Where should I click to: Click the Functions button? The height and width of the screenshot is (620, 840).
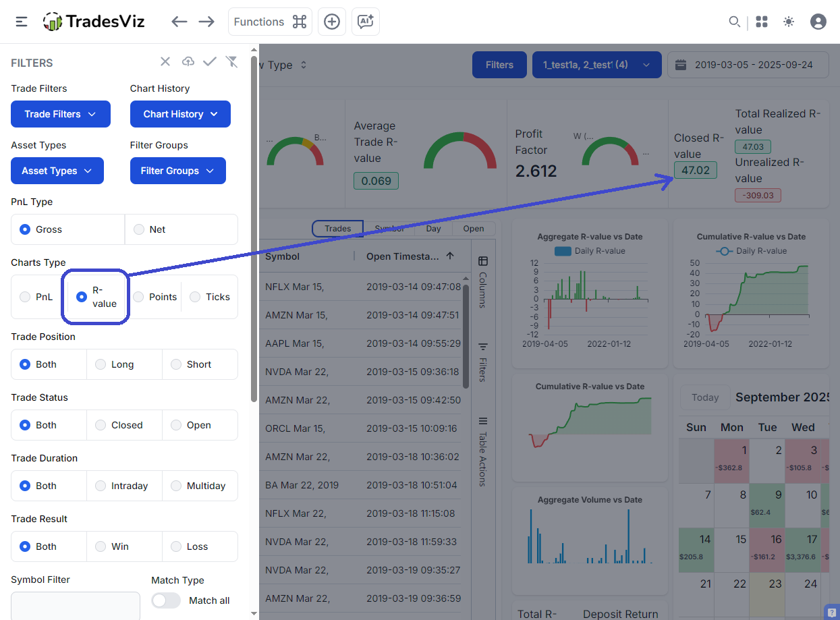(x=270, y=22)
